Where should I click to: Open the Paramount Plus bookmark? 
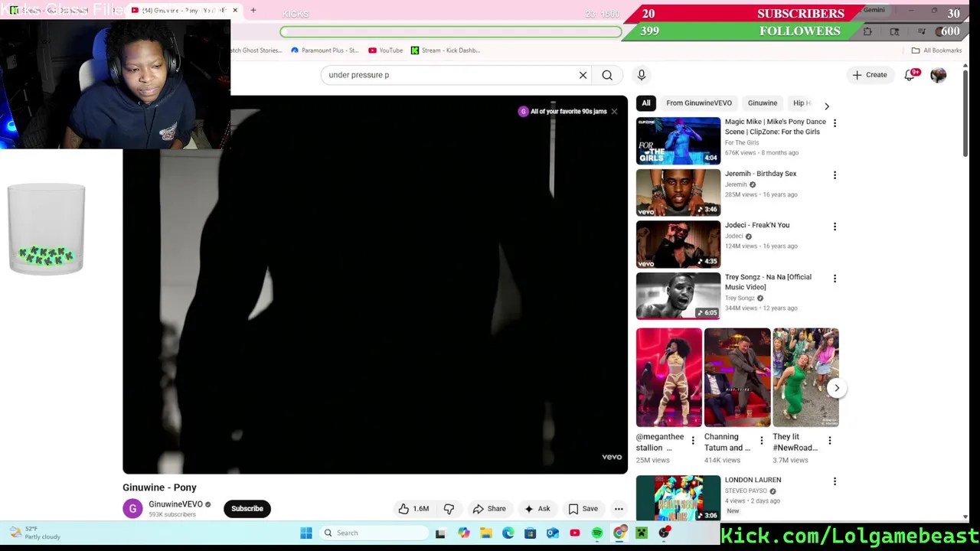(x=325, y=51)
